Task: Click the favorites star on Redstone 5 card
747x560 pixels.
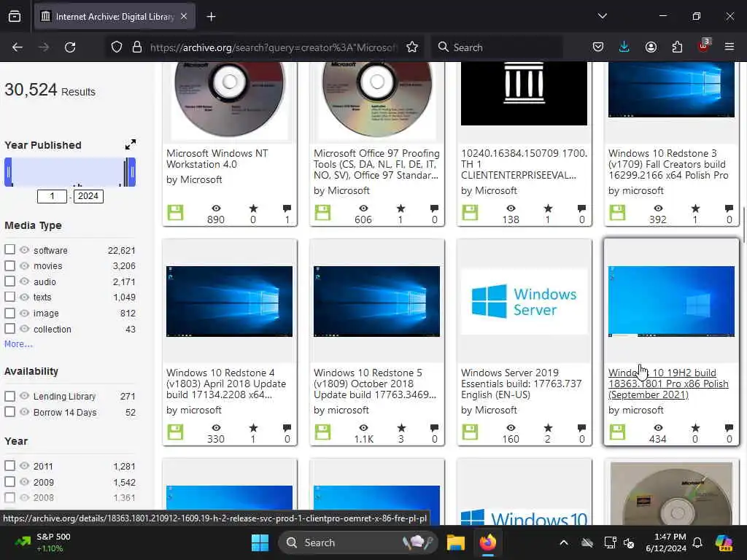Action: coord(401,427)
